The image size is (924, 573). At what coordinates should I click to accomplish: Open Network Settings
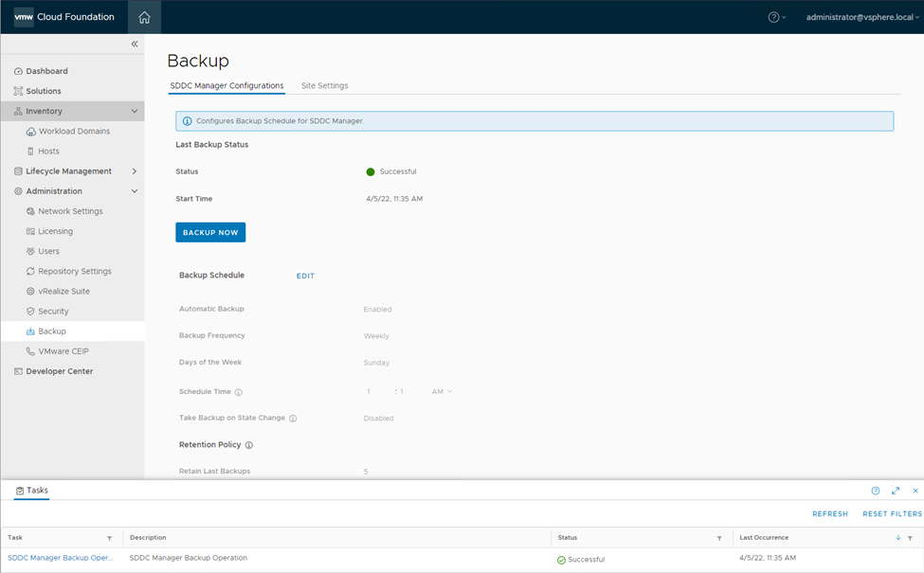[x=70, y=211]
